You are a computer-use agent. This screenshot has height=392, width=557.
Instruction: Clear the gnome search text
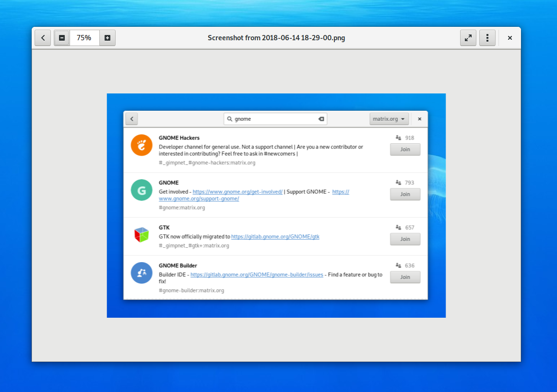[x=321, y=119]
